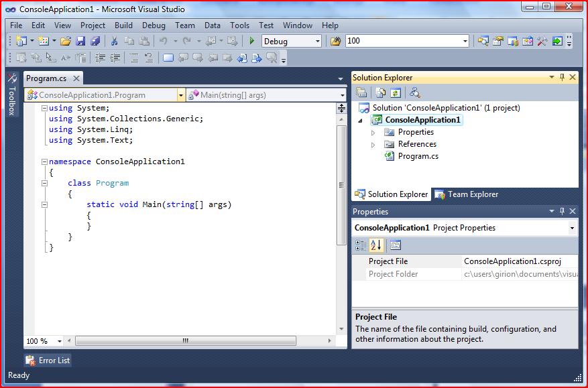Open the Build menu
This screenshot has width=588, height=388.
point(123,25)
